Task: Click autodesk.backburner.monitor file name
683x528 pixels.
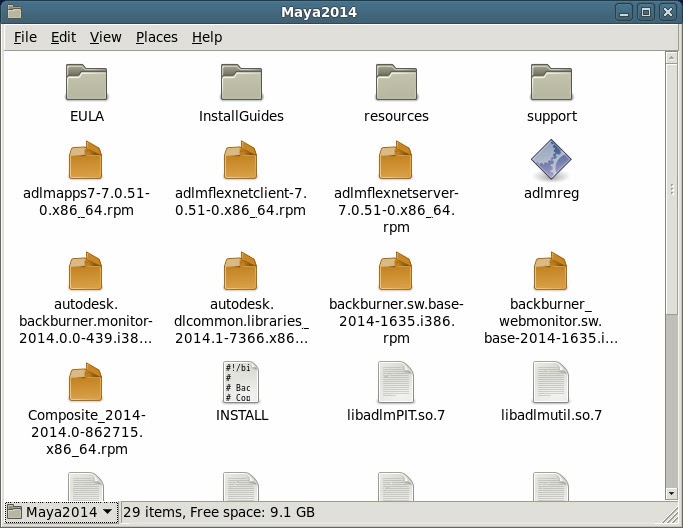Action: tap(86, 321)
